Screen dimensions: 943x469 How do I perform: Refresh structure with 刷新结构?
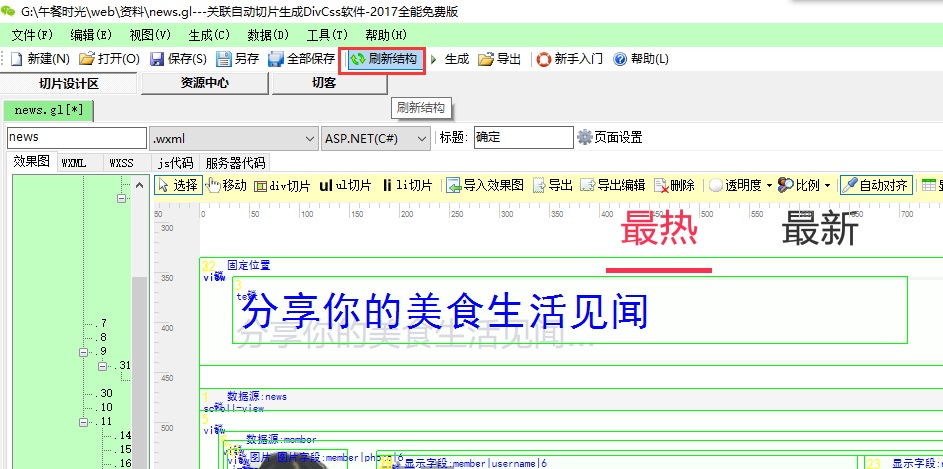tap(384, 59)
